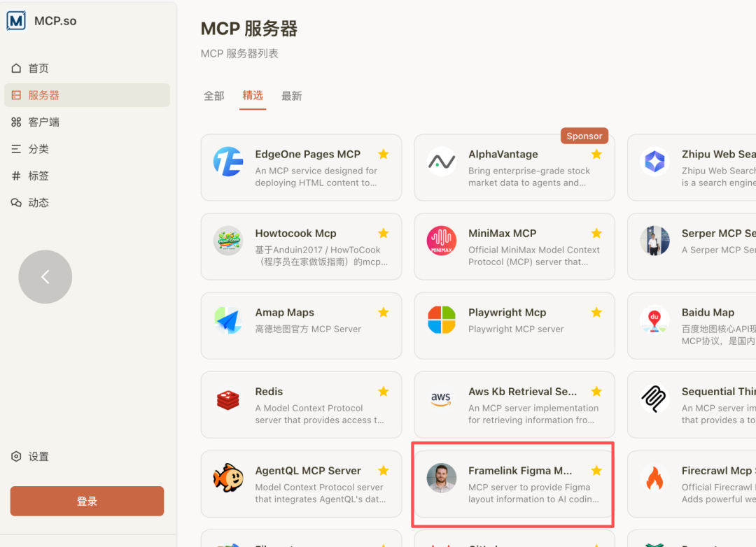Image resolution: width=756 pixels, height=547 pixels.
Task: Click the 登录 login button
Action: pyautogui.click(x=87, y=502)
